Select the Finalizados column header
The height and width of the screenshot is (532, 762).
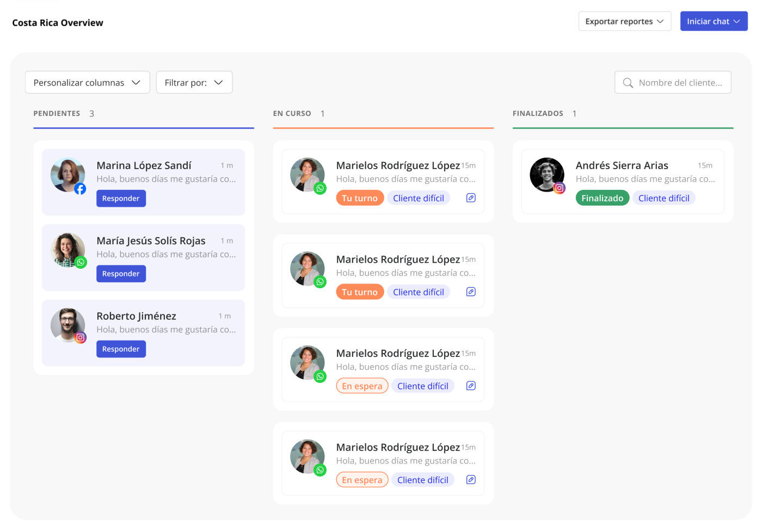coord(538,114)
